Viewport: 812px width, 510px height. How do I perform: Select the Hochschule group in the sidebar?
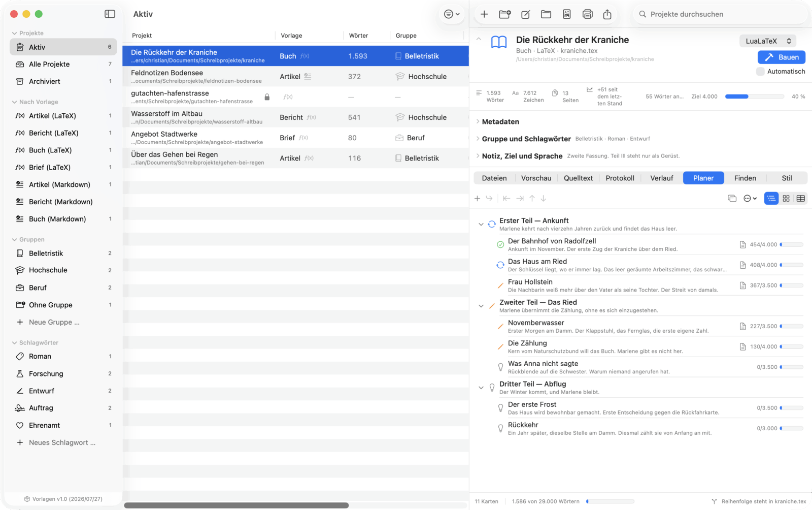63,270
